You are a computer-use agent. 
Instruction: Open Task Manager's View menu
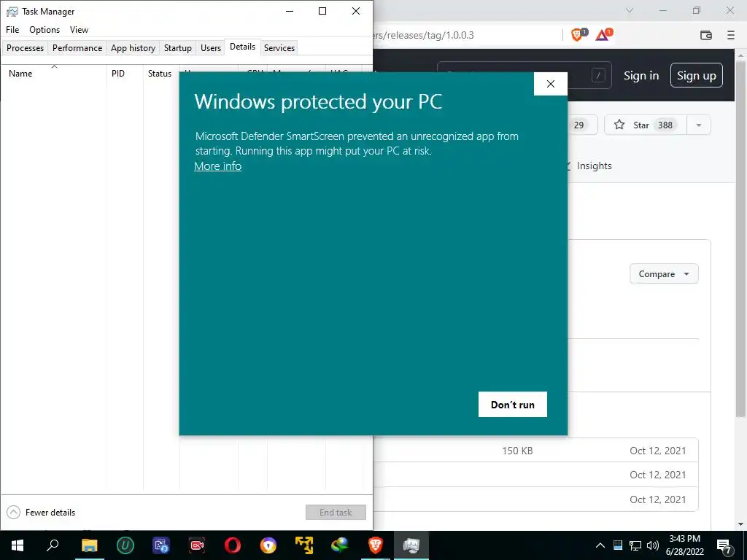click(x=79, y=29)
